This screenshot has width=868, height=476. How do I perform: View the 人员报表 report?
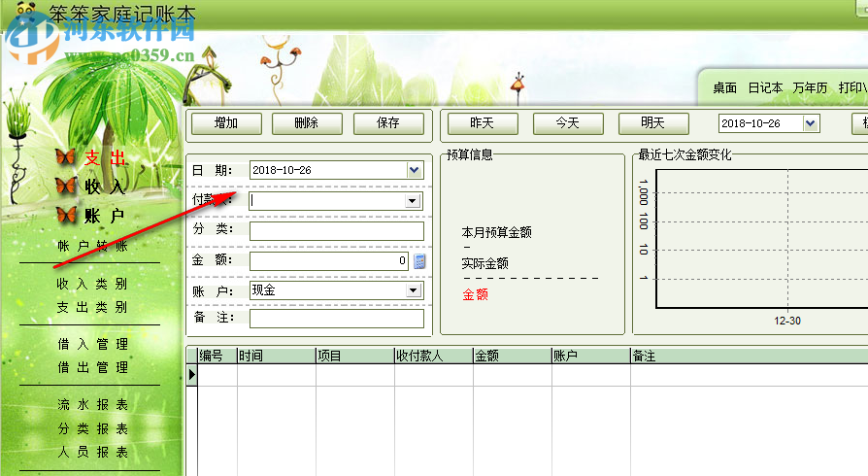tap(93, 452)
